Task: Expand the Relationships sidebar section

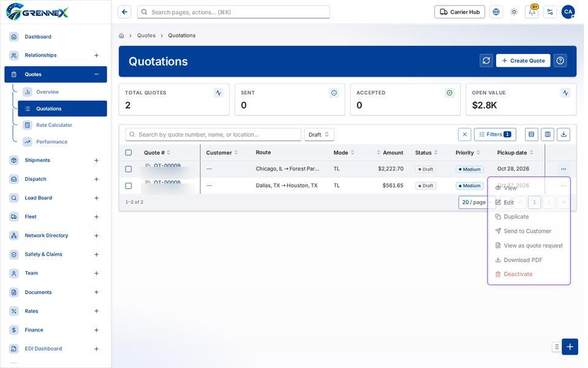Action: 96,55
